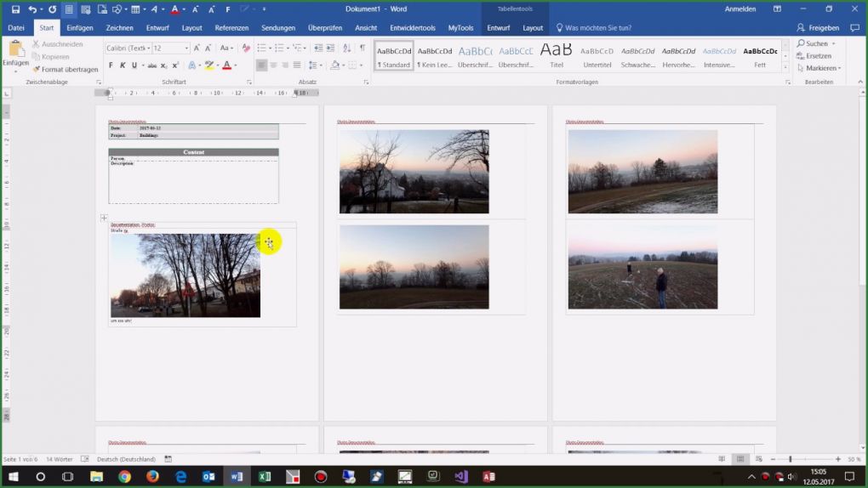This screenshot has width=868, height=488.
Task: Open the Calibri font name dropdown
Action: coord(128,48)
